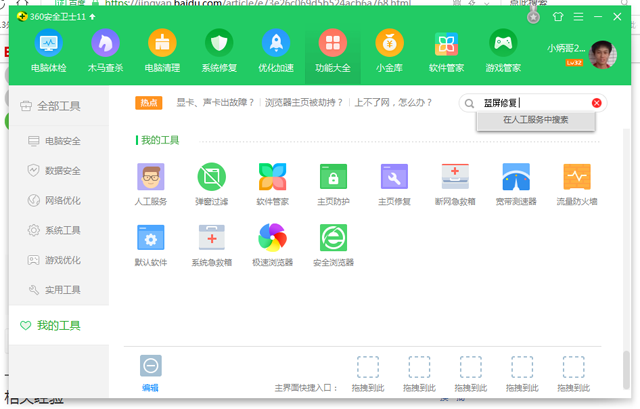Clear search text with red X

pyautogui.click(x=596, y=103)
